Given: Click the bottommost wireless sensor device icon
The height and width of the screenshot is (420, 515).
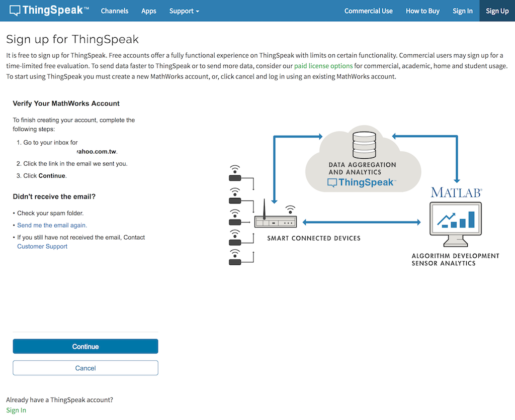Looking at the screenshot, I should pyautogui.click(x=235, y=257).
